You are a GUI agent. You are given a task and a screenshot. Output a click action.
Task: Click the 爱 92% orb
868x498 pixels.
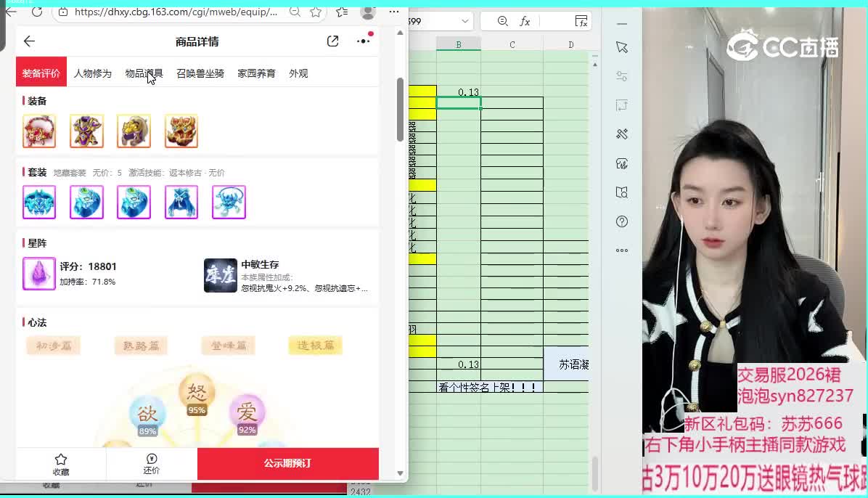247,415
